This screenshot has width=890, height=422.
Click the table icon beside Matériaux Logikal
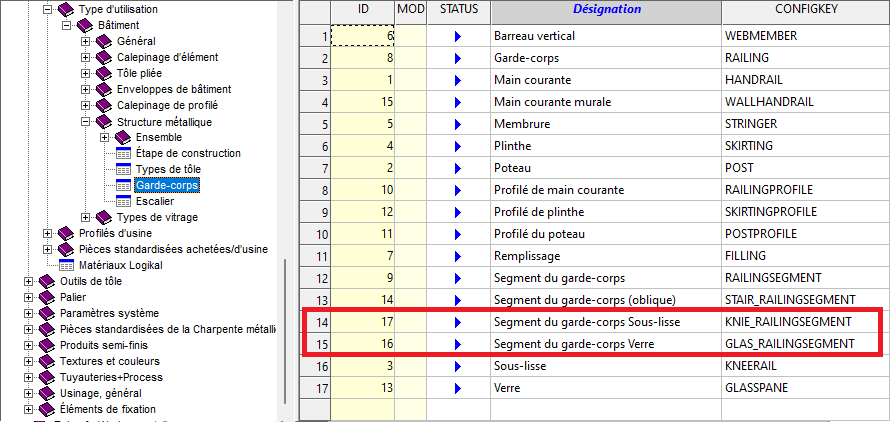click(x=66, y=265)
